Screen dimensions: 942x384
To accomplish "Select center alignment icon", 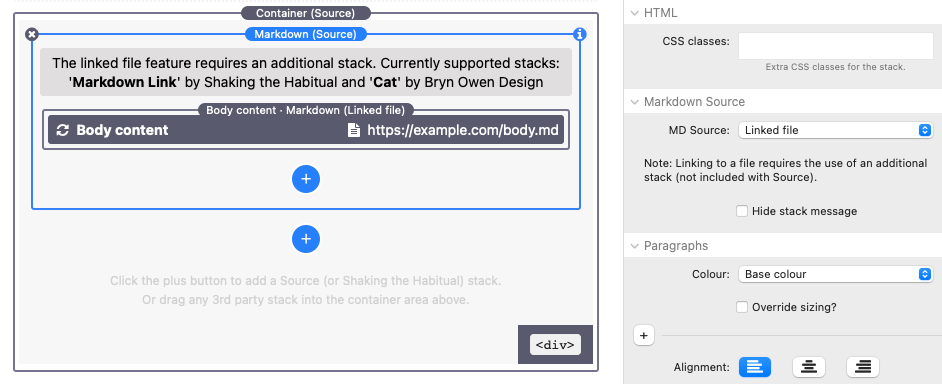I will coord(809,366).
